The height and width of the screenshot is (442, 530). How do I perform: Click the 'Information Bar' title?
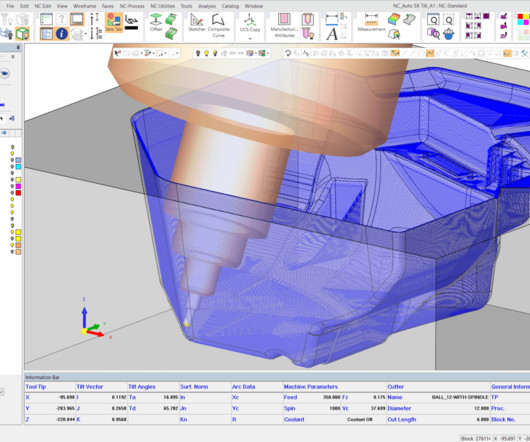pyautogui.click(x=43, y=377)
